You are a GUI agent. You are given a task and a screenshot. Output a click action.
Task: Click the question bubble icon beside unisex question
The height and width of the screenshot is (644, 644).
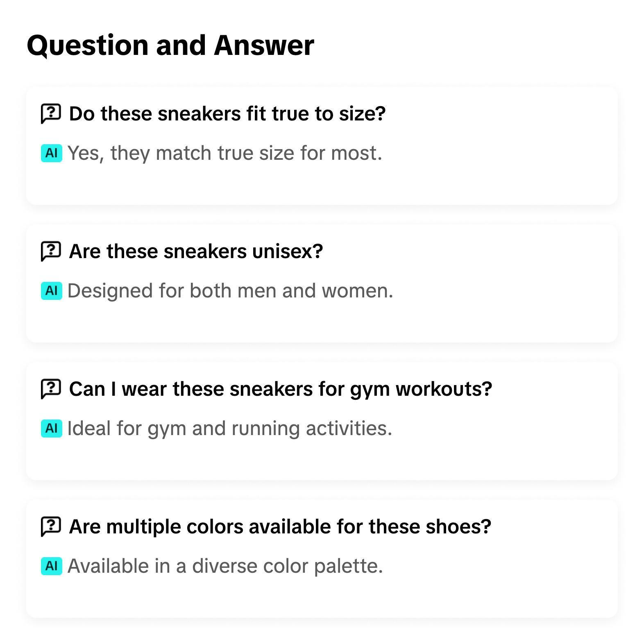(x=50, y=251)
